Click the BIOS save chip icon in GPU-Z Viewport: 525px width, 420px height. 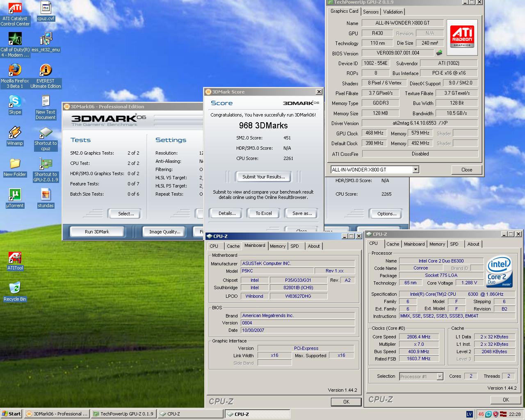click(439, 53)
